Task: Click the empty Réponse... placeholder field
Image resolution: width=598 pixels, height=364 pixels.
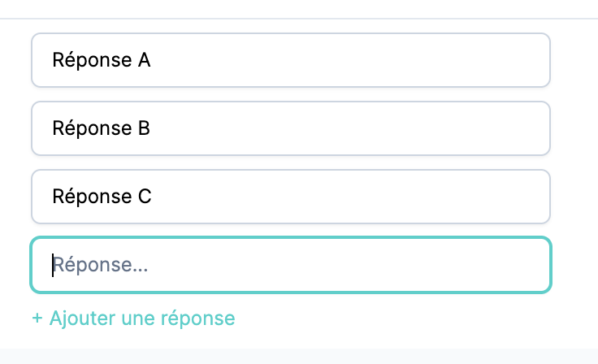Action: click(290, 265)
